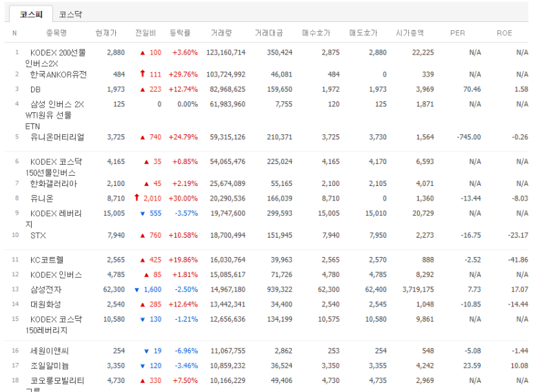Click the DB stock name
The image size is (533, 392).
[35, 90]
